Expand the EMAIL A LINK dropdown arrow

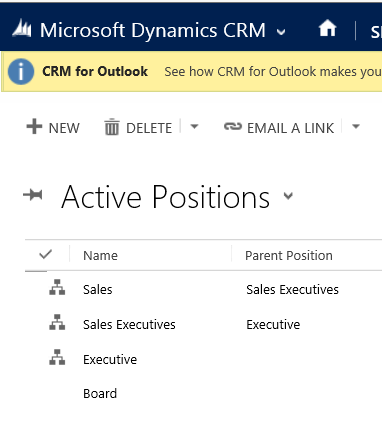[356, 126]
